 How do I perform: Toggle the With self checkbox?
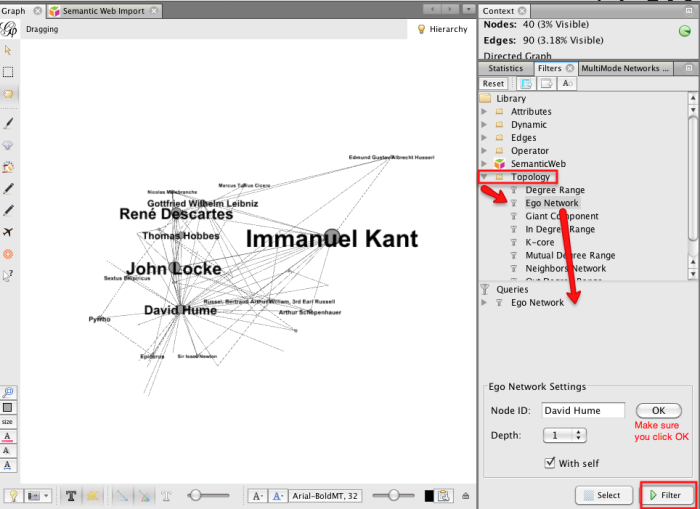(551, 462)
